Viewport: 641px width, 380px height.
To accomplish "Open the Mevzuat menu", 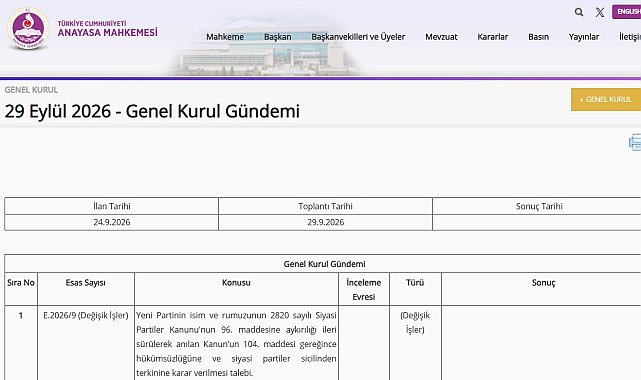I will 441,37.
